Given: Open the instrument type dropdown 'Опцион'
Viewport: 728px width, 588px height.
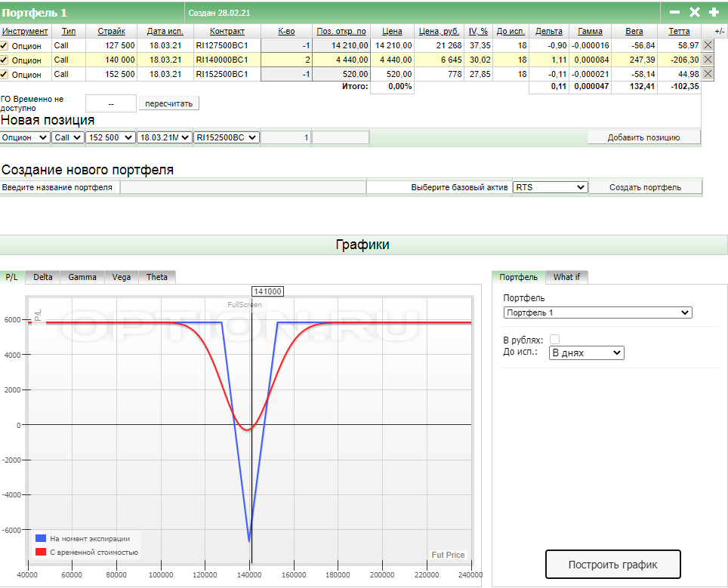Looking at the screenshot, I should click(25, 137).
